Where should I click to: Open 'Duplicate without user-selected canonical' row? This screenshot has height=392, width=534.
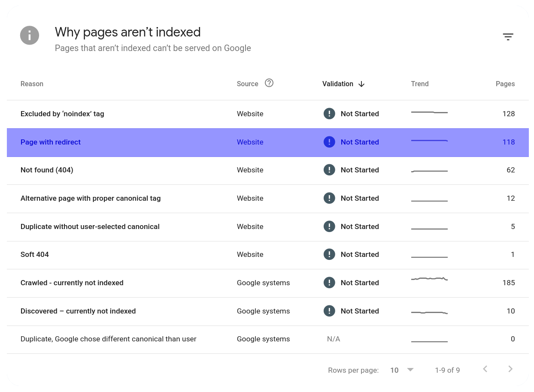[x=90, y=226]
